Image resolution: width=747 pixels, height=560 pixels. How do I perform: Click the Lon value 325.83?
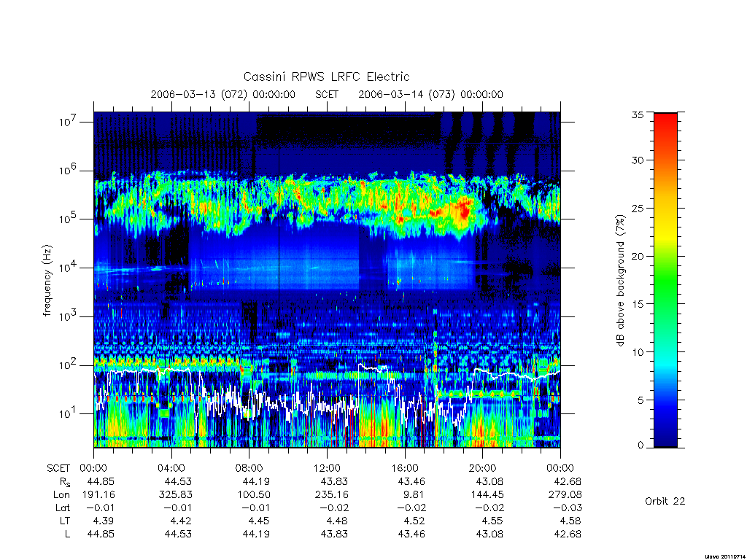(175, 495)
